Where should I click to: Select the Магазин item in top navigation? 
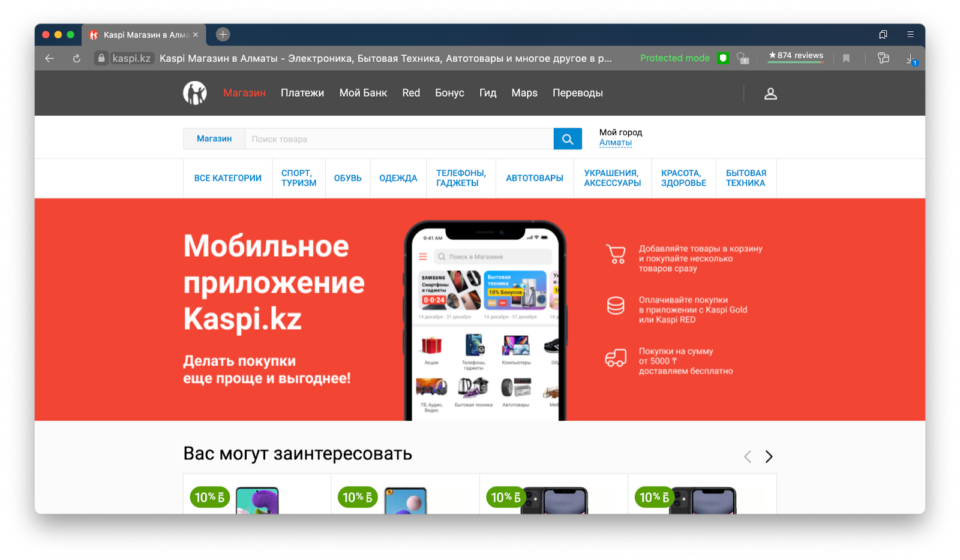tap(244, 93)
